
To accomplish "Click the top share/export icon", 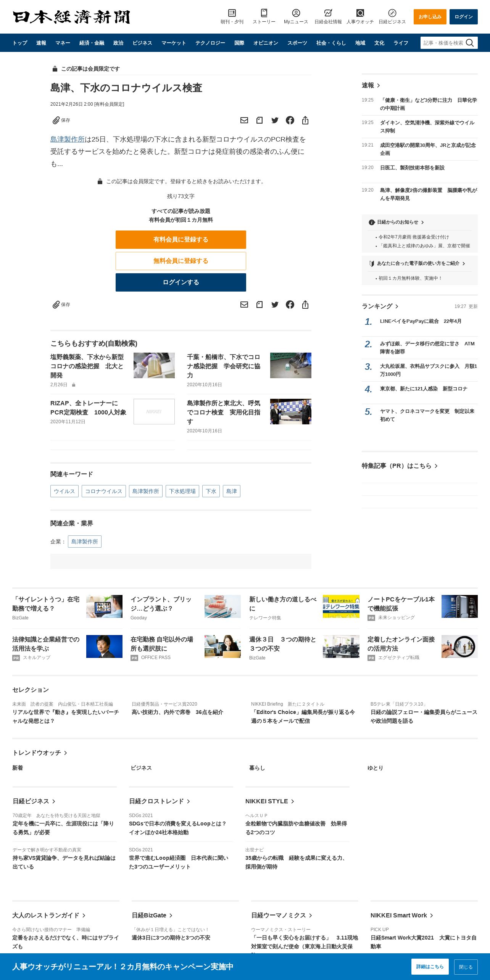I will coord(305,120).
